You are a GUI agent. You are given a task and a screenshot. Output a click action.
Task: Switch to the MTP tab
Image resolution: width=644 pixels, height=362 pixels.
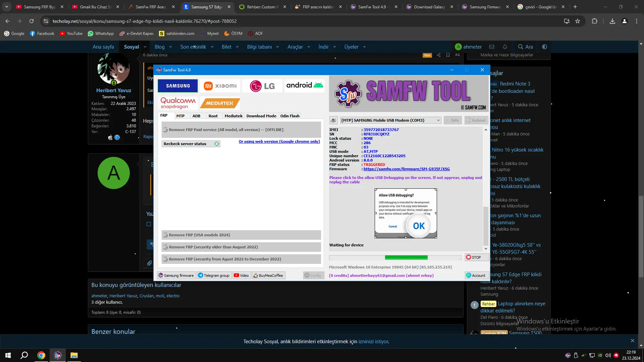tap(180, 116)
